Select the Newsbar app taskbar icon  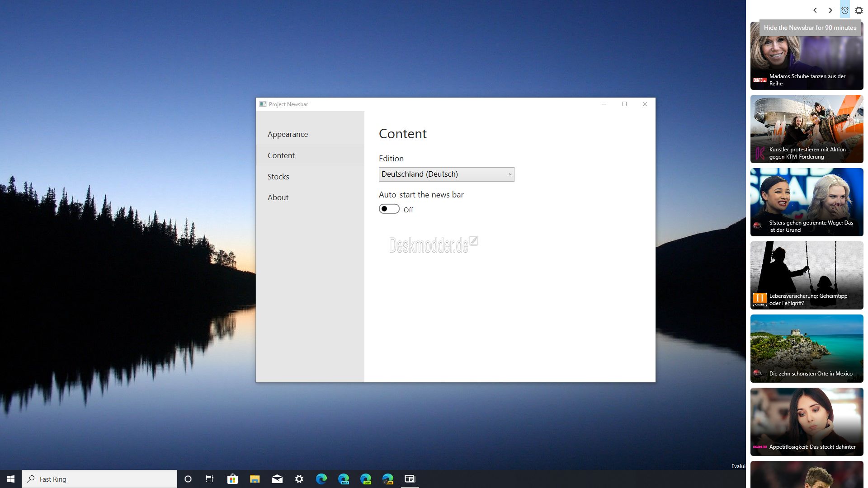click(x=410, y=479)
